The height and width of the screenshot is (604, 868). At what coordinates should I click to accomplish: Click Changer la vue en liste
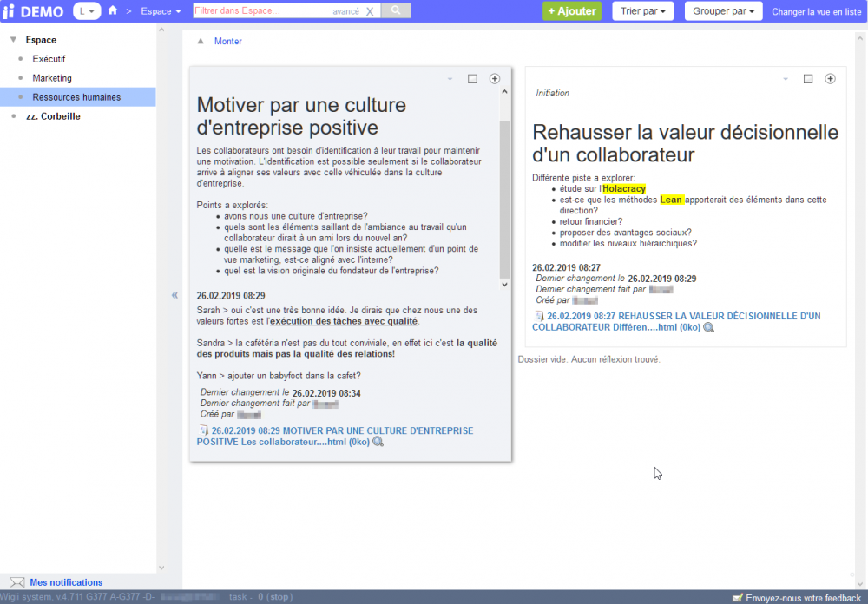point(817,12)
